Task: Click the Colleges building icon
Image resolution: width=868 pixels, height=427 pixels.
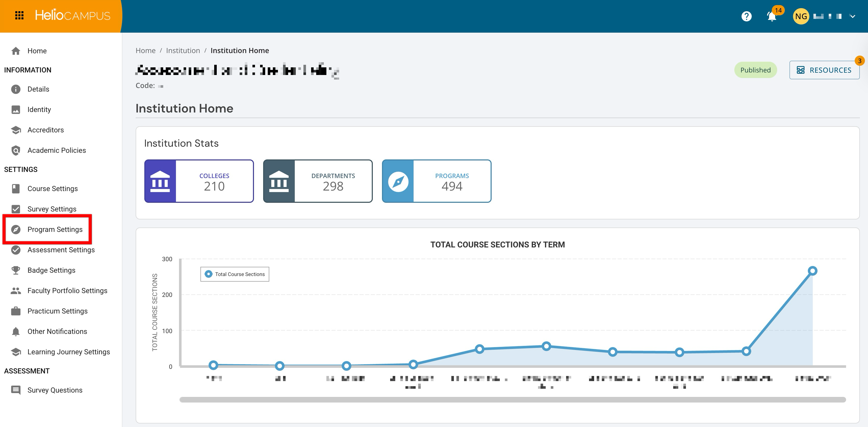Action: pos(160,181)
